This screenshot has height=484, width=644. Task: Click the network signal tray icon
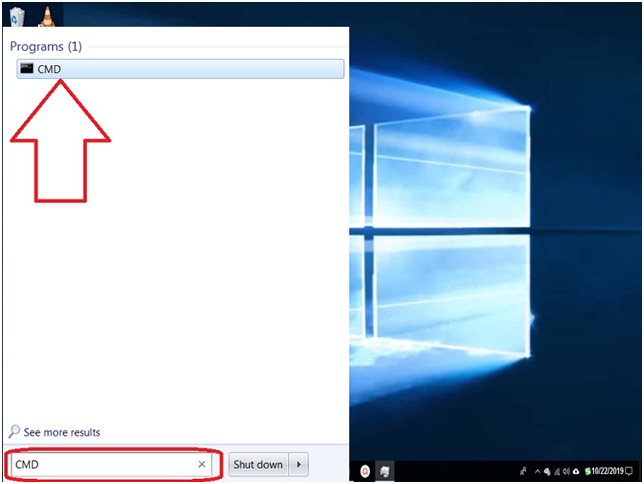coord(557,472)
